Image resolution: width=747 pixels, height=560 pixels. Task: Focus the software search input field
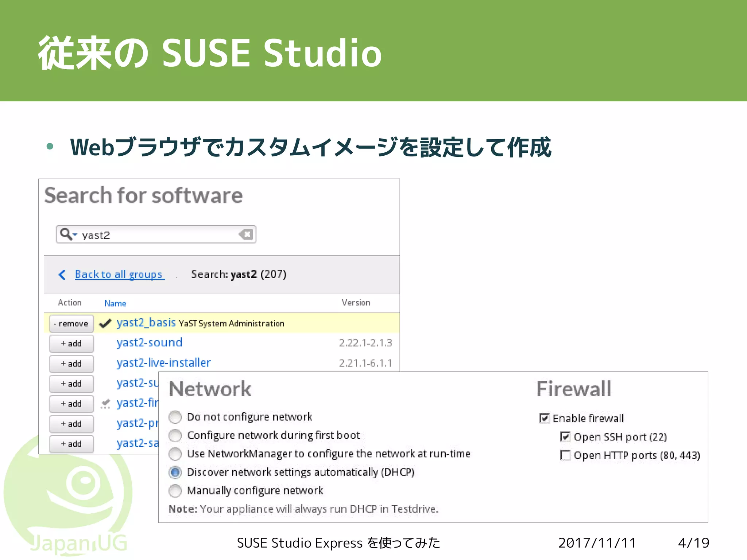(x=156, y=234)
